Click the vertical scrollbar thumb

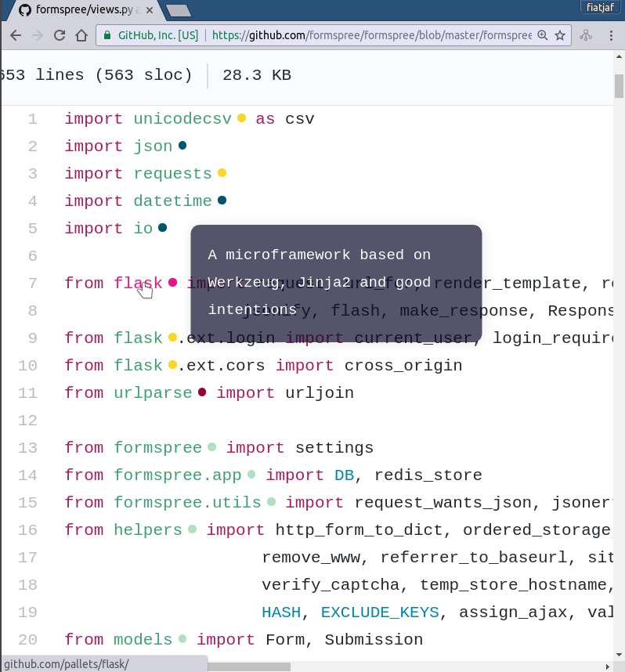point(619,86)
